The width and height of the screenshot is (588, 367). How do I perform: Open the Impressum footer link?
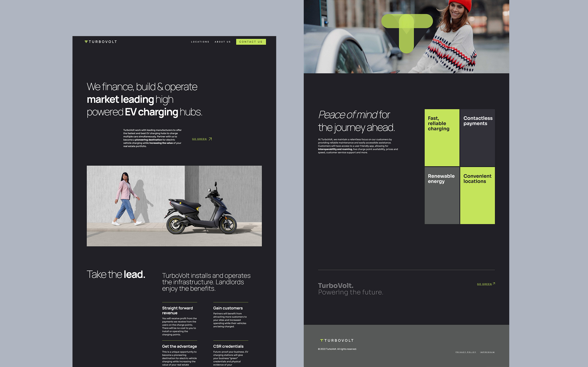(x=487, y=352)
